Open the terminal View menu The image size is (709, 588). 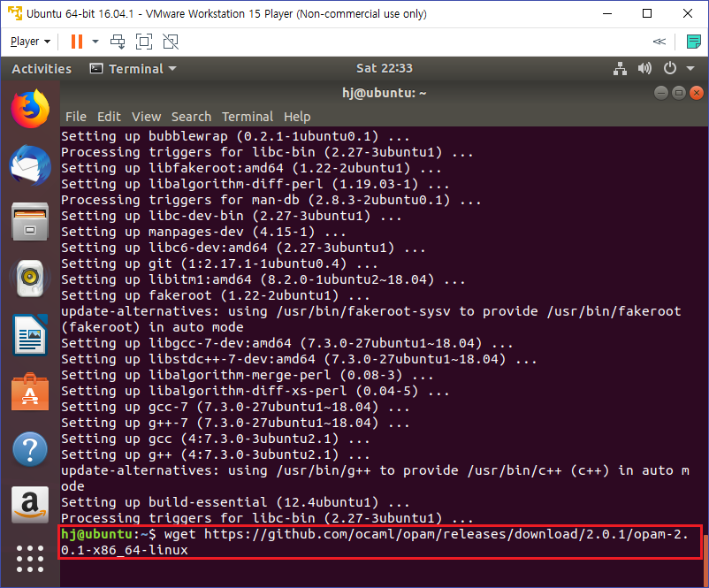[146, 117]
